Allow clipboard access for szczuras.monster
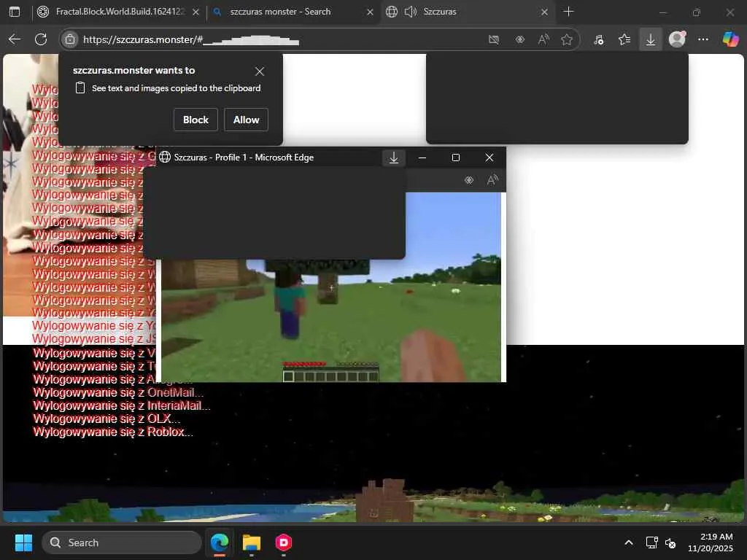This screenshot has width=747, height=560. click(x=247, y=120)
